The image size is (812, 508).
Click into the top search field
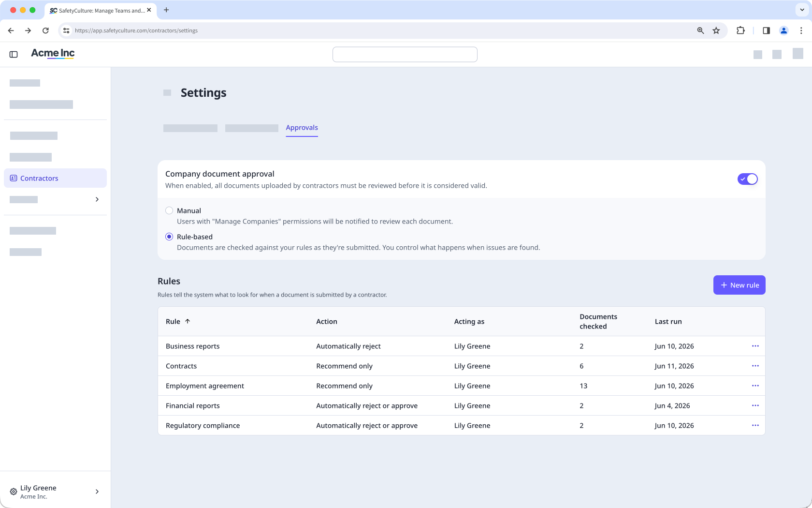(405, 54)
